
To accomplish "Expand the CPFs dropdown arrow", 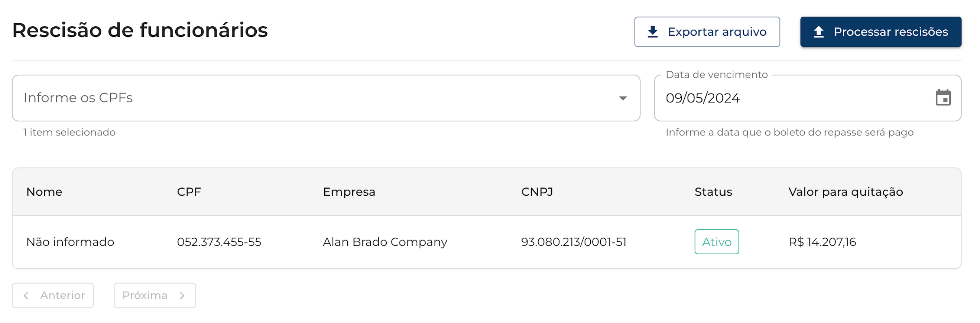I will (x=622, y=98).
